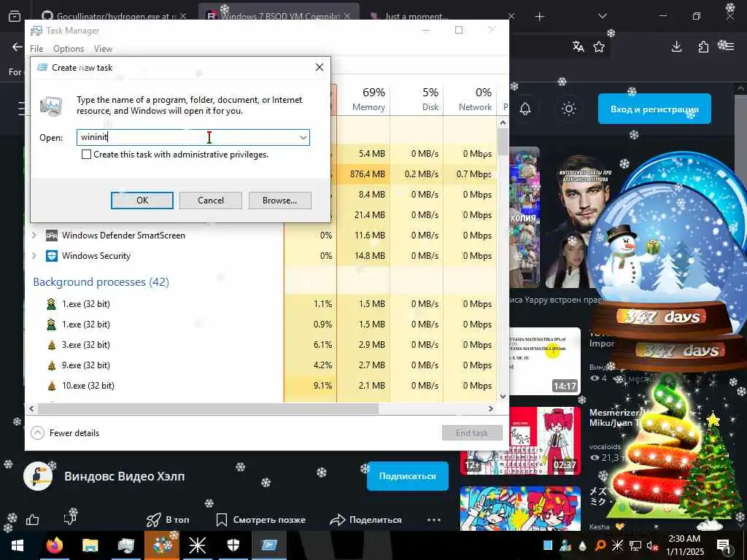Sort processes by Memory column

(363, 99)
